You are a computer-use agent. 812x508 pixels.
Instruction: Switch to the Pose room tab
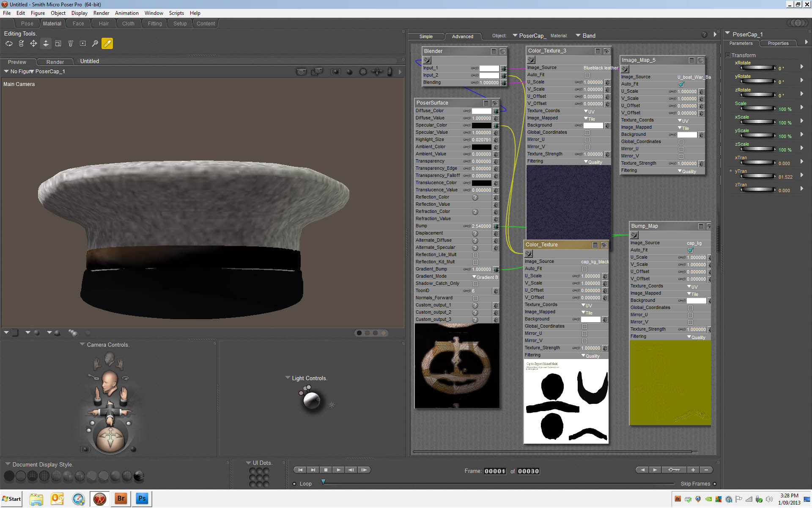coord(27,24)
